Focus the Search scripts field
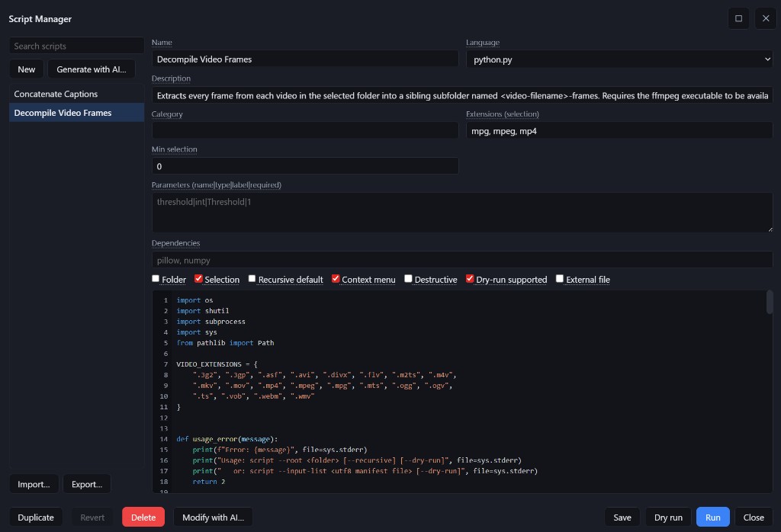 (77, 46)
